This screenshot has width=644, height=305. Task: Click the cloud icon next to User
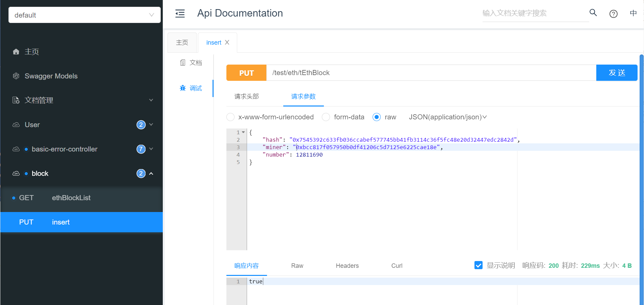(16, 125)
